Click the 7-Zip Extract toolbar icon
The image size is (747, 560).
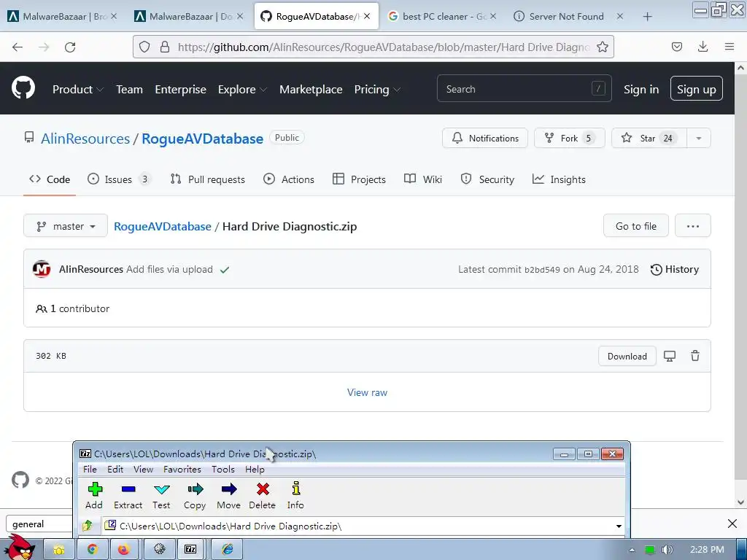(128, 495)
